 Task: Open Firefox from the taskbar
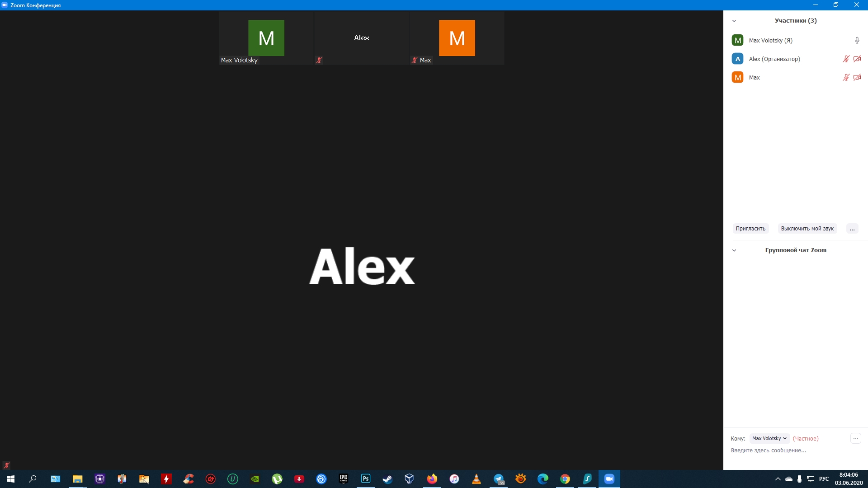click(x=432, y=479)
